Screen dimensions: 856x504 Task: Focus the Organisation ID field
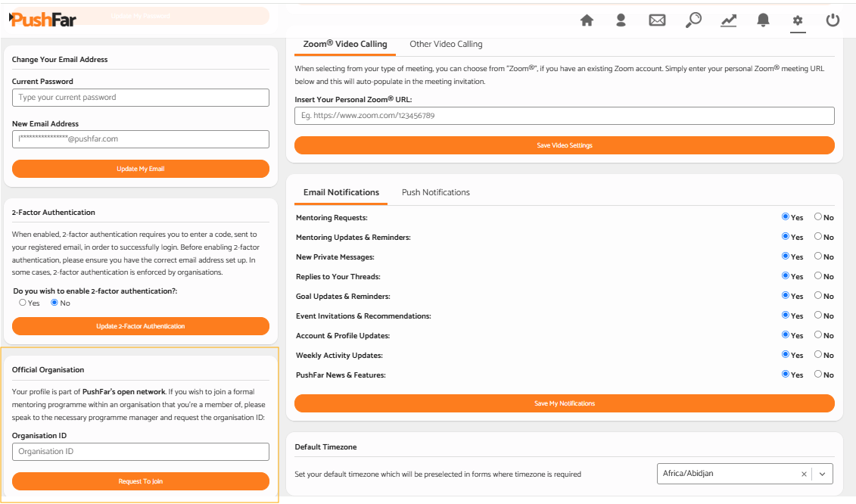point(140,452)
